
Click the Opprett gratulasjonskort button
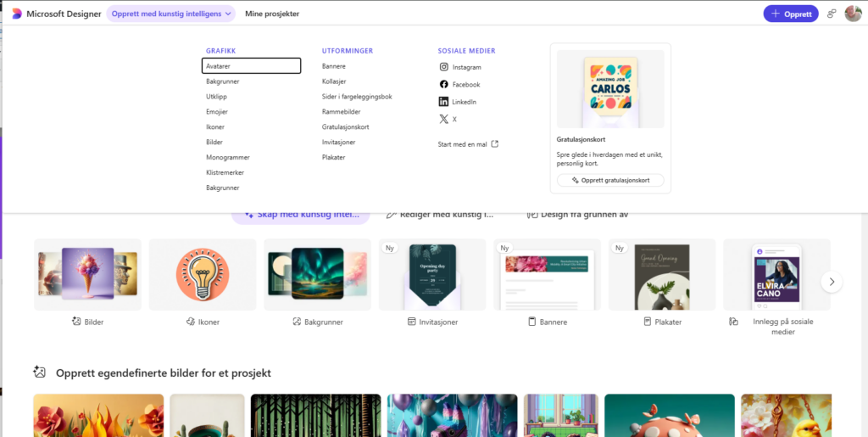(610, 180)
